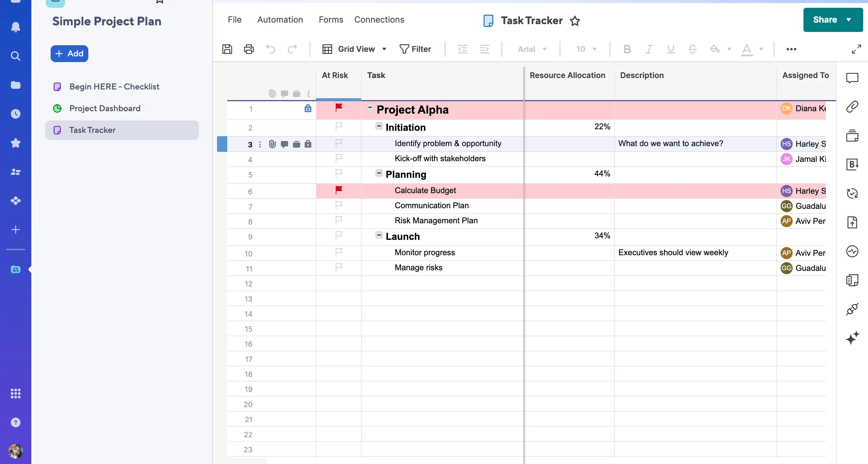868x464 pixels.
Task: Collapse the Planning section
Action: tap(378, 174)
